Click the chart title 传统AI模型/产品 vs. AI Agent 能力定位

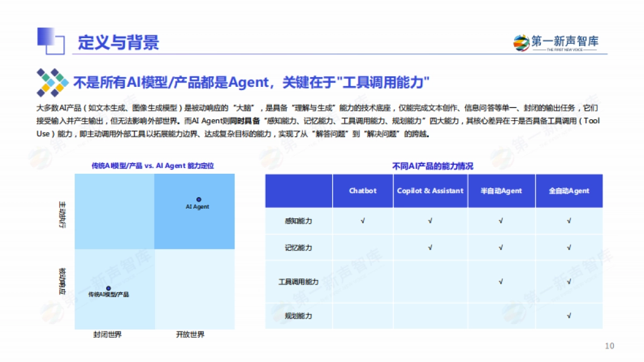[x=154, y=166]
